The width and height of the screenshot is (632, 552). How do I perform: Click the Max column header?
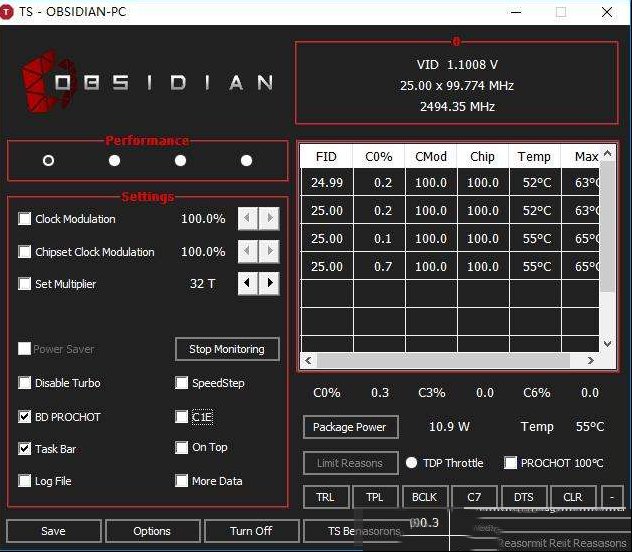581,156
